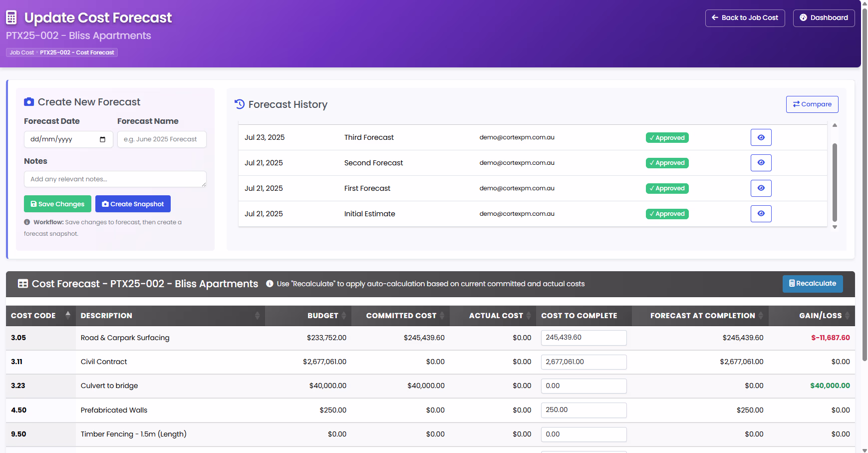
Task: Open the calendar picker in Forecast Date
Action: 102,139
